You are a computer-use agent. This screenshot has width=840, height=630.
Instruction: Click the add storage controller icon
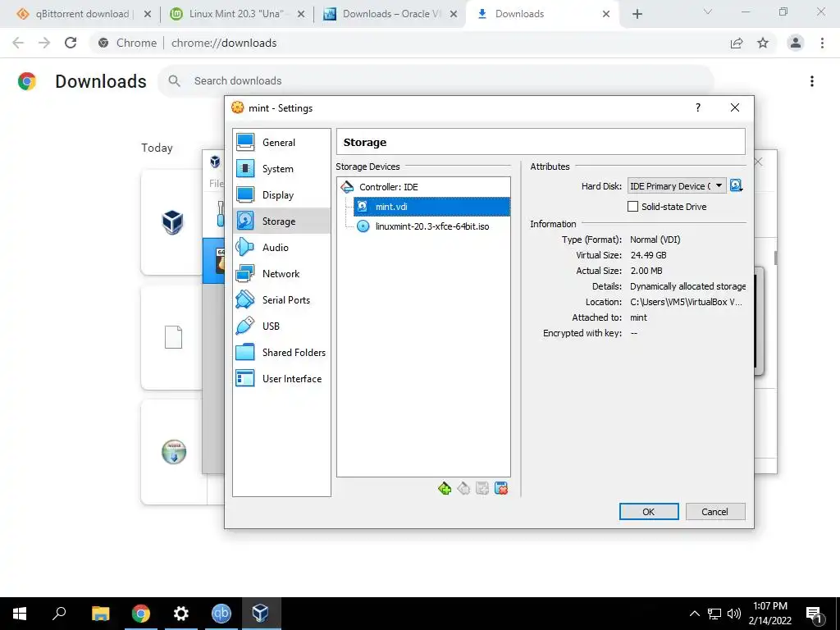pyautogui.click(x=444, y=489)
